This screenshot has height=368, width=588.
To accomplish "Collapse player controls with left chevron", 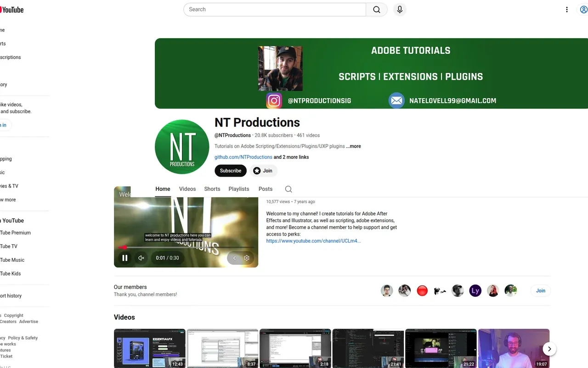I will point(234,258).
